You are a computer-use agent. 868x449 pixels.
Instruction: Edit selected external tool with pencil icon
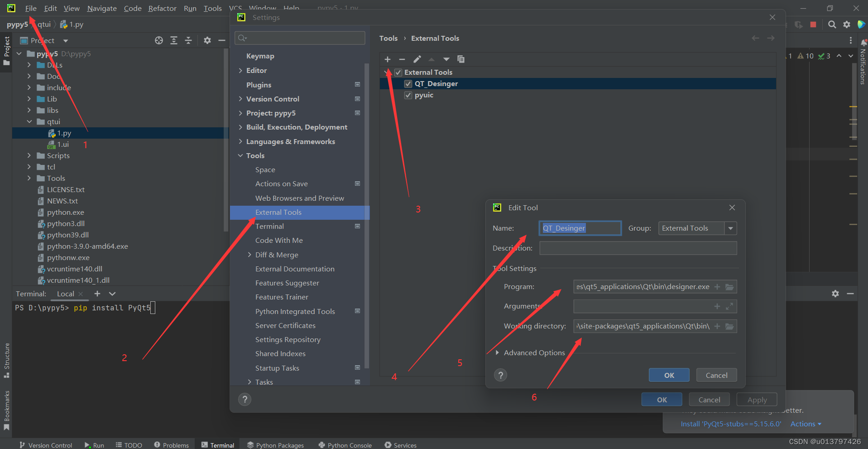point(417,59)
